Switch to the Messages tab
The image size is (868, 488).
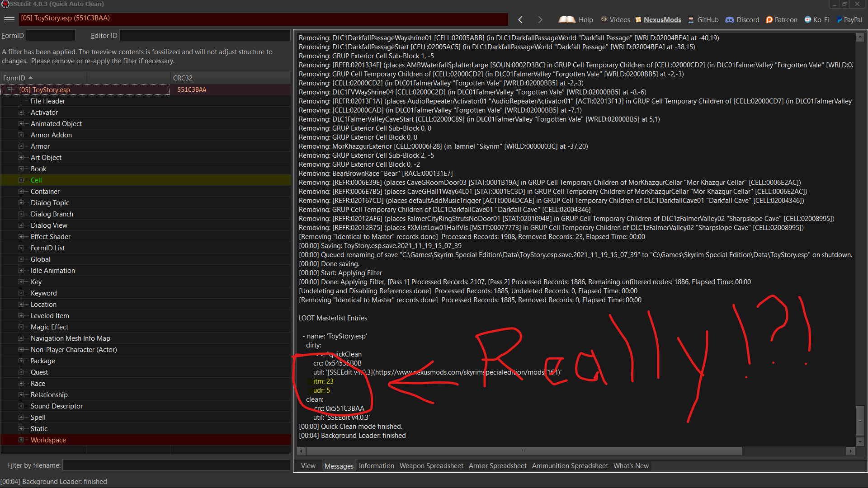click(x=339, y=466)
